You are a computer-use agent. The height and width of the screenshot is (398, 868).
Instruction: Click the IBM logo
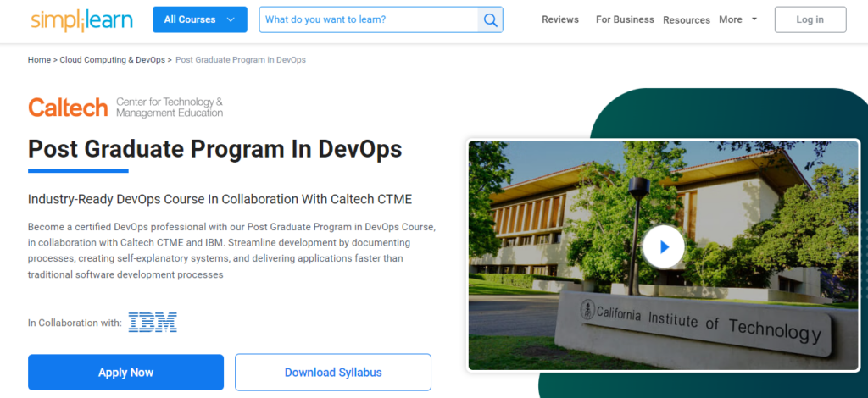(x=153, y=323)
